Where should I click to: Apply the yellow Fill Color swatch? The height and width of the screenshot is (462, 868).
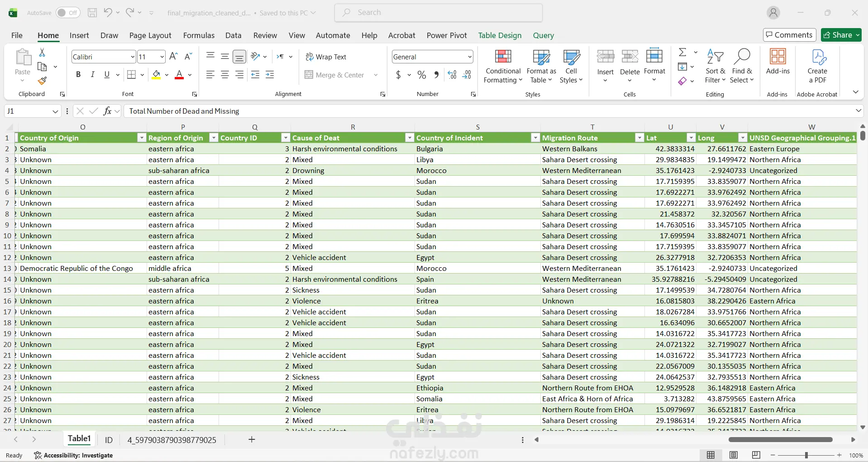(x=156, y=75)
